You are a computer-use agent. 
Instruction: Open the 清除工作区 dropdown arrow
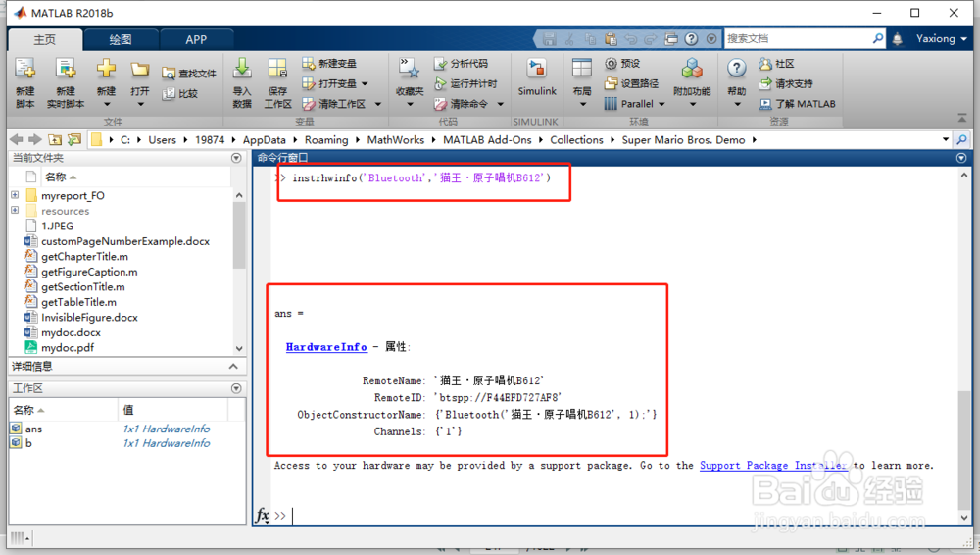[378, 104]
